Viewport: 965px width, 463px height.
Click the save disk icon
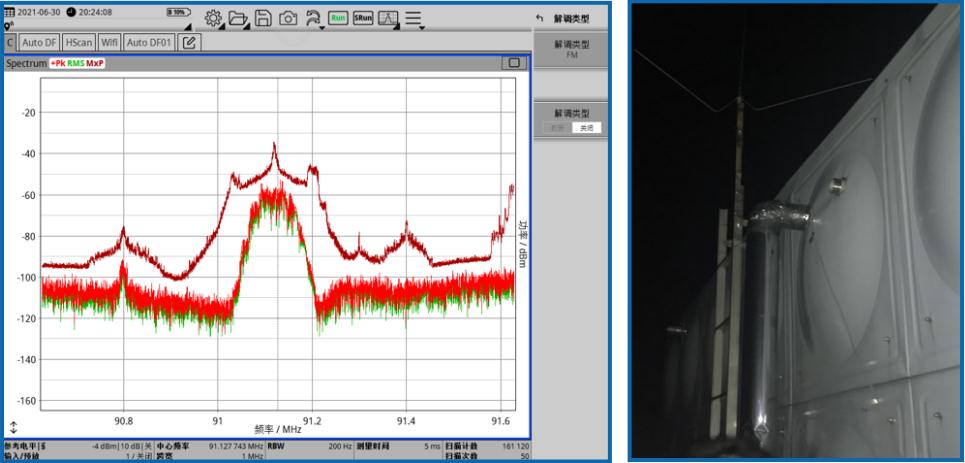point(264,18)
